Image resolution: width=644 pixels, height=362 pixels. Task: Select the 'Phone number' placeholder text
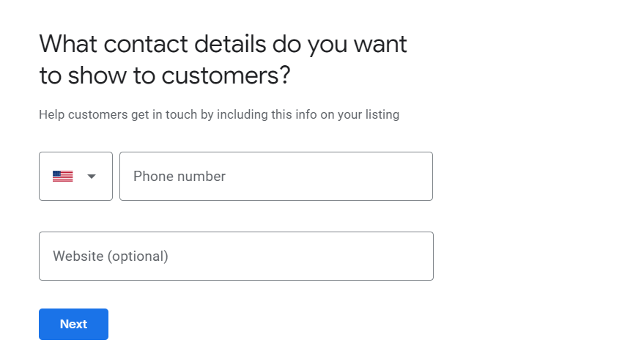pyautogui.click(x=179, y=176)
